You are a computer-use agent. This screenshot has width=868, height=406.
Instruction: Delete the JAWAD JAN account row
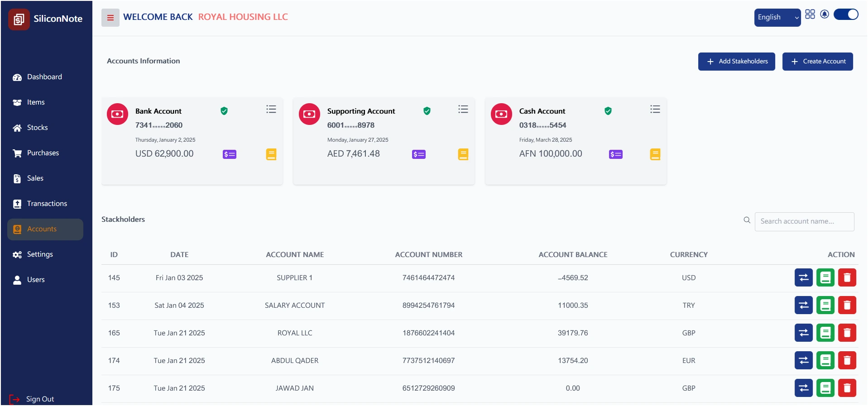click(847, 388)
